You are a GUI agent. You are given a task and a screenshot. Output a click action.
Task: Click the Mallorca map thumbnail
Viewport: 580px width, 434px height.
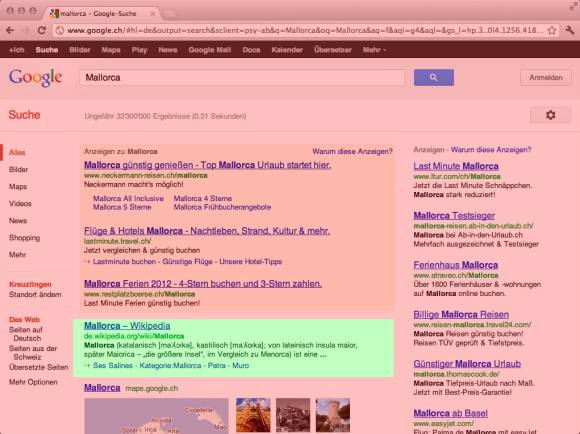156,416
